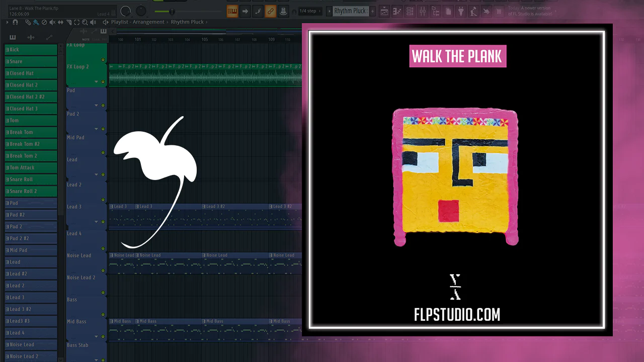This screenshot has height=362, width=644.
Task: Open the Channel rack view icon
Action: point(410,11)
